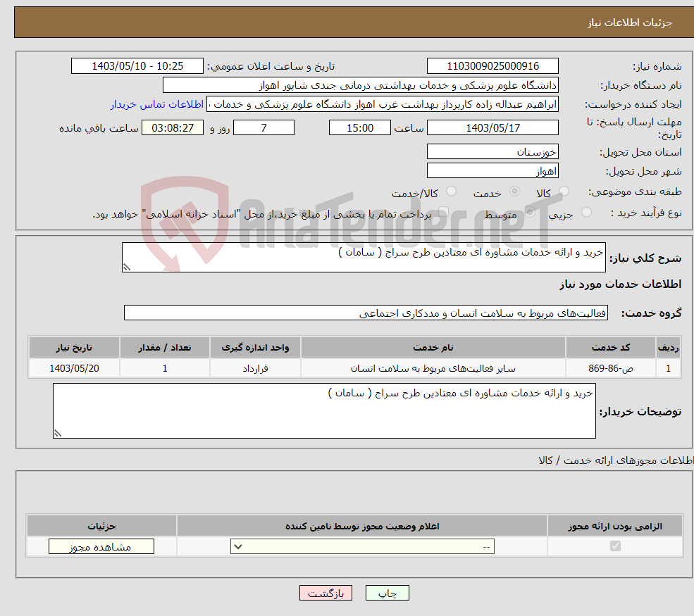The width and height of the screenshot is (694, 616).
Task: Toggle the mandatory license checkbox
Action: (x=615, y=546)
